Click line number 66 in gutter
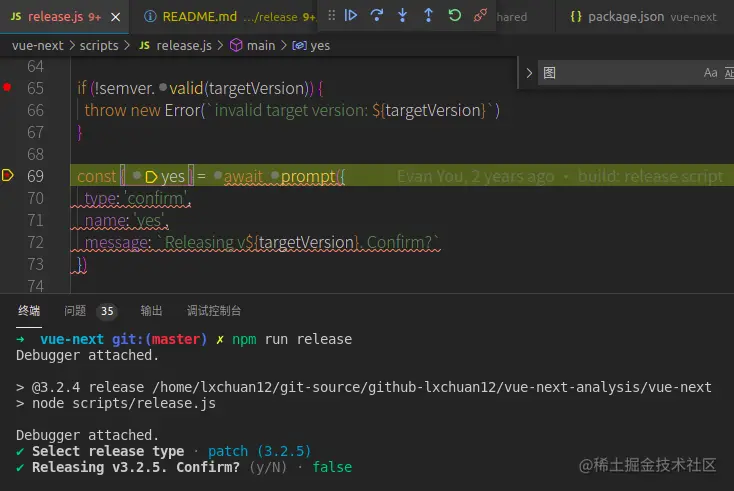The width and height of the screenshot is (734, 491). [x=36, y=110]
